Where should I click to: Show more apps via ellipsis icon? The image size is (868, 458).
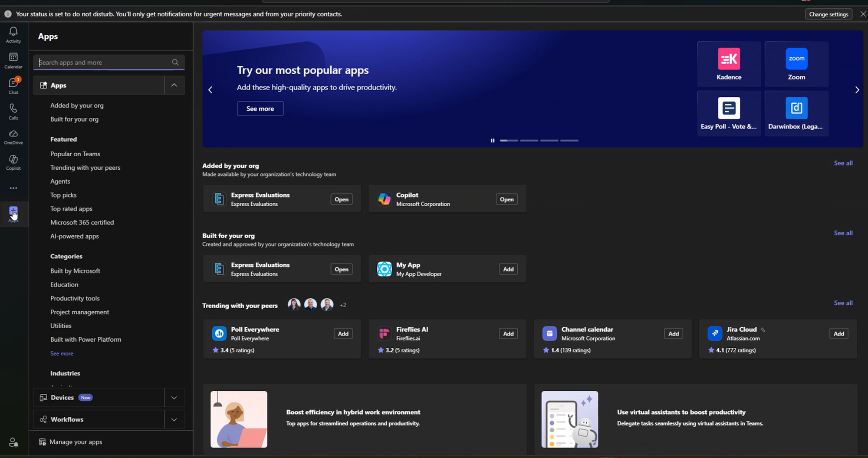tap(13, 188)
